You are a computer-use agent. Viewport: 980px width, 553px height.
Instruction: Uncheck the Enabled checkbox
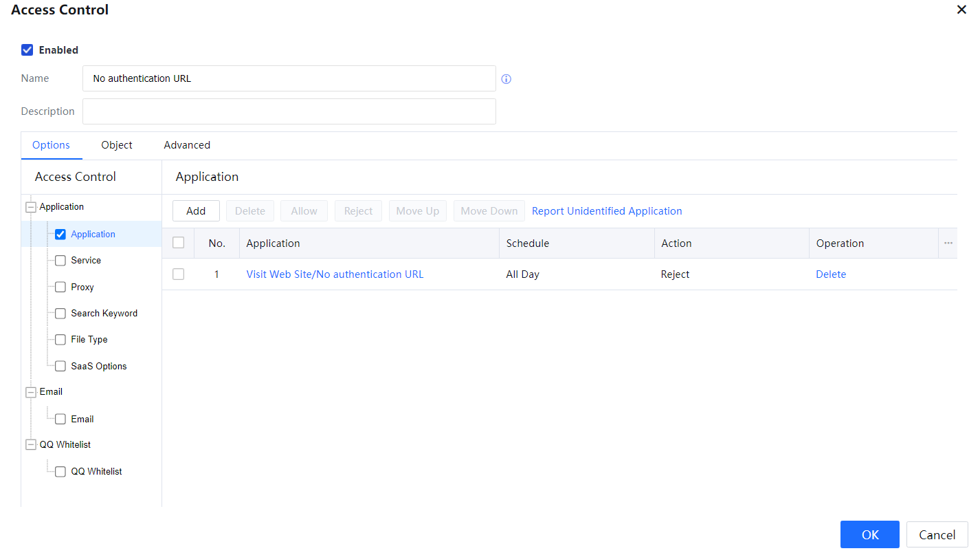pos(27,50)
